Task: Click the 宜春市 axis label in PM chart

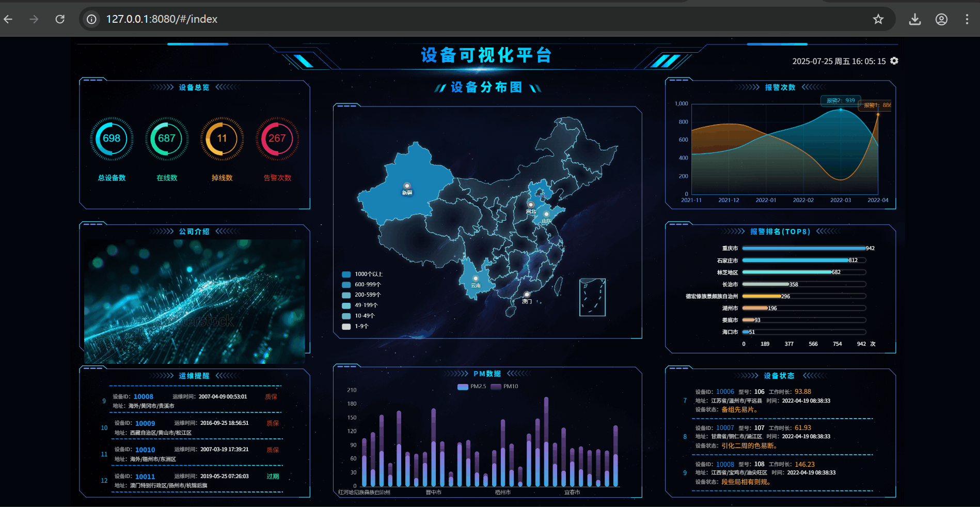Action: (x=572, y=493)
